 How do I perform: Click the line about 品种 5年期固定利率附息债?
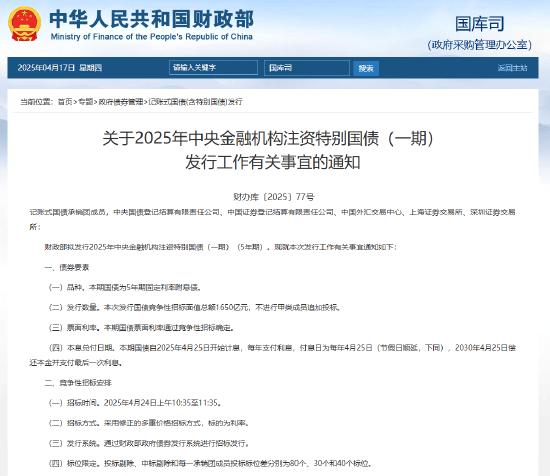coord(125,287)
